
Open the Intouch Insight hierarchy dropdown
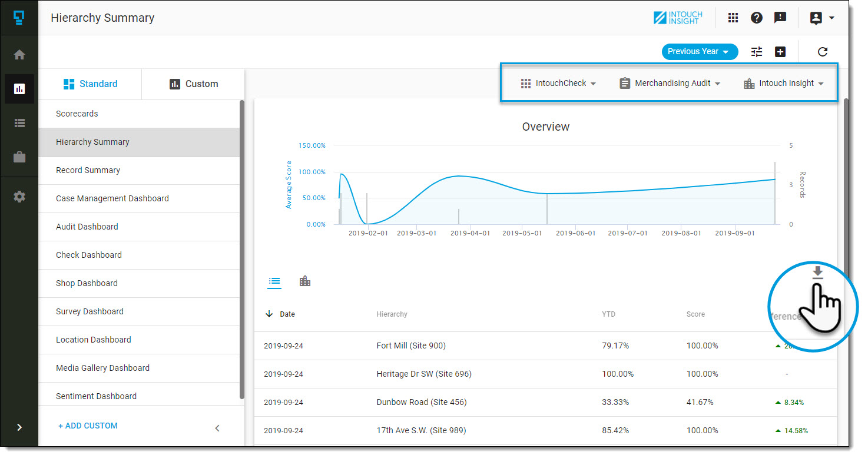784,83
